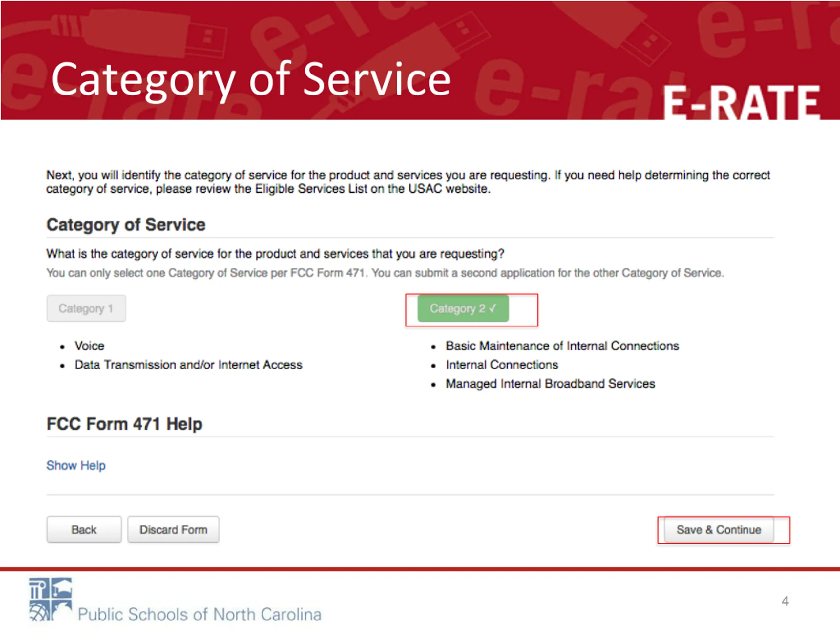Click the 'FCC Form 471 Help' heading
The width and height of the screenshot is (840, 630).
(124, 424)
